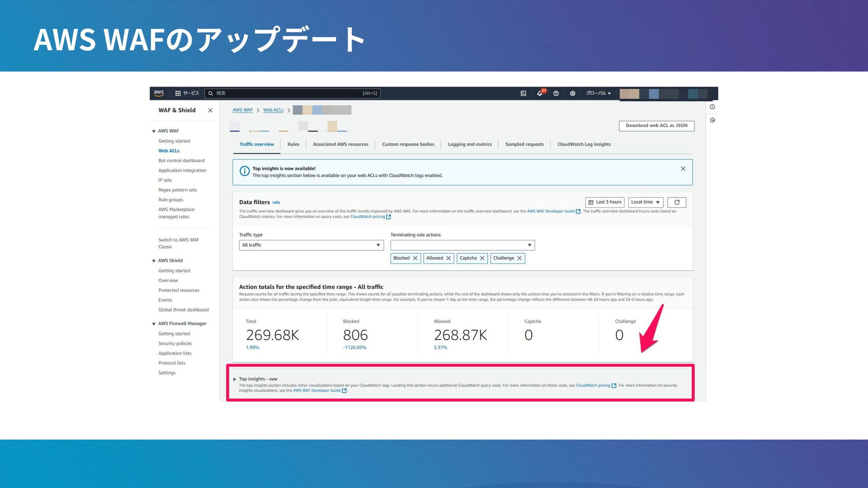Click AWS WAF breadcrumb link
The image size is (868, 488).
(x=243, y=110)
